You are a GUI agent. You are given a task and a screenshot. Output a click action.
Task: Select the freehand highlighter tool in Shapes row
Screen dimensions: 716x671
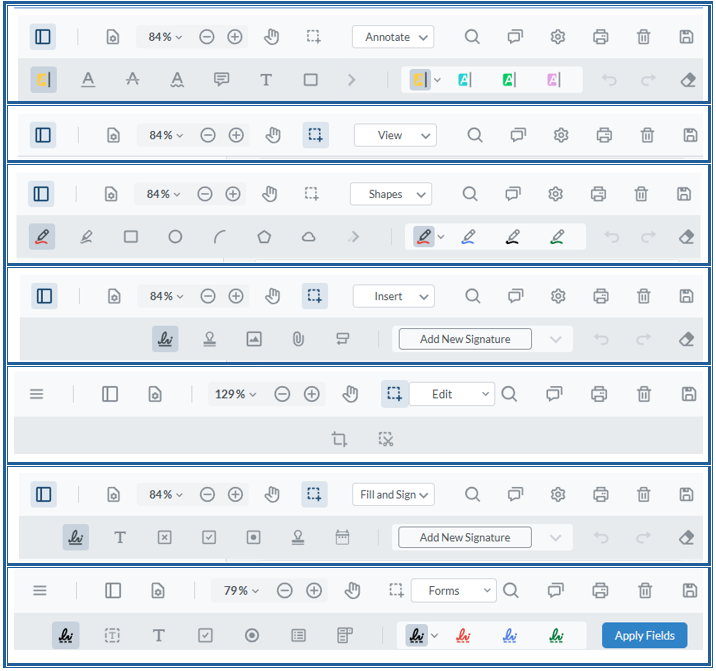pyautogui.click(x=86, y=237)
